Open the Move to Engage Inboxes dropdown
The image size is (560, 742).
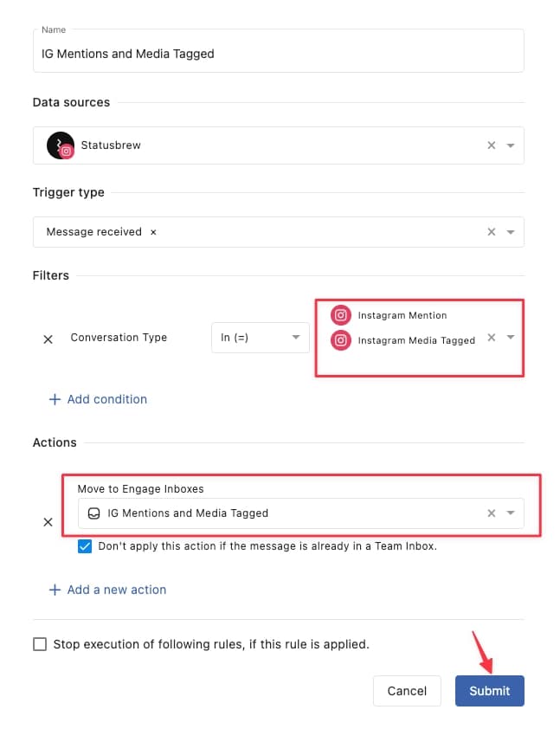point(511,513)
